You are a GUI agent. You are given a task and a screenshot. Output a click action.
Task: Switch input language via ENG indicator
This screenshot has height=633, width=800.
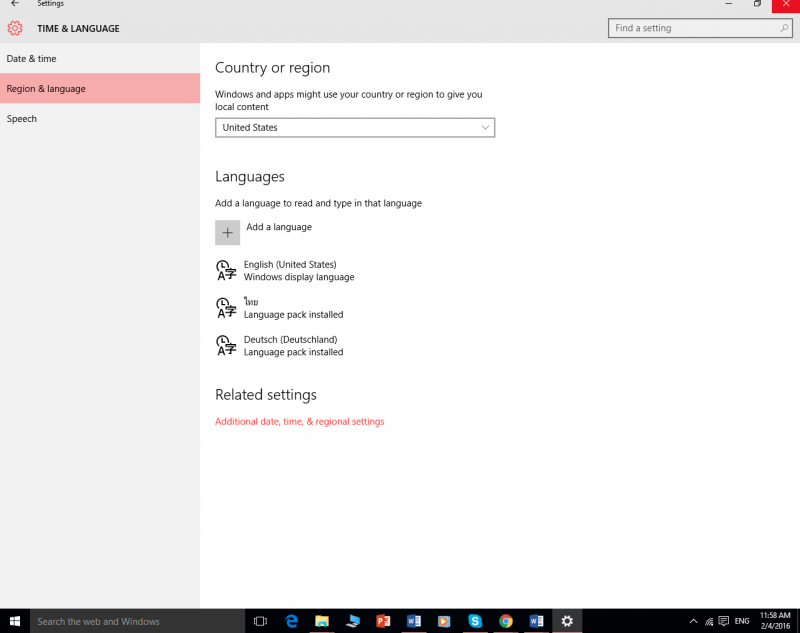[x=742, y=621]
